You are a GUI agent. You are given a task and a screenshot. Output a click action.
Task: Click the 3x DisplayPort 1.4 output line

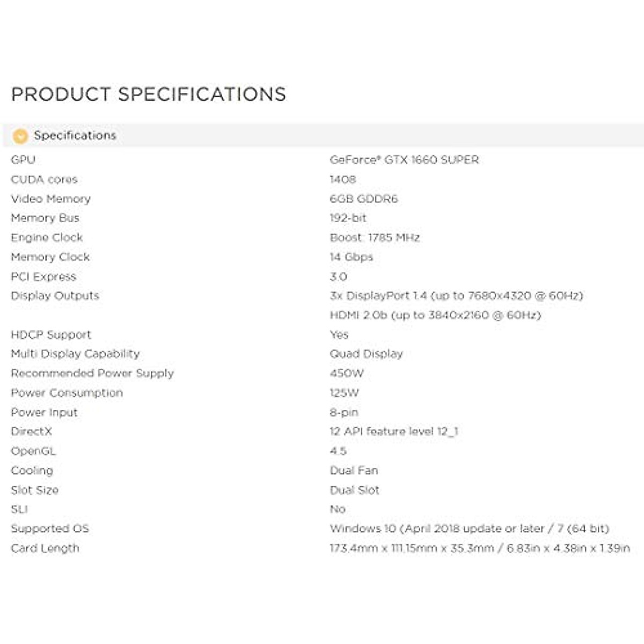click(456, 296)
